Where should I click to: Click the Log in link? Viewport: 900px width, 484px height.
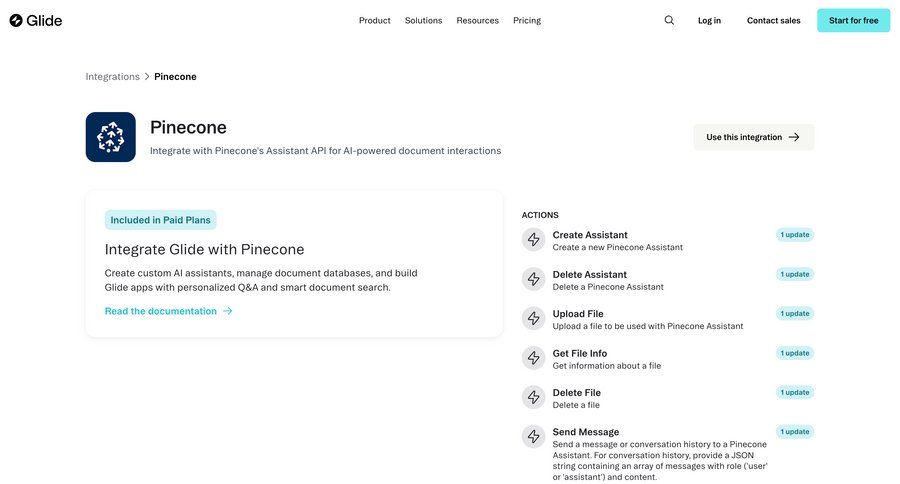pos(709,20)
